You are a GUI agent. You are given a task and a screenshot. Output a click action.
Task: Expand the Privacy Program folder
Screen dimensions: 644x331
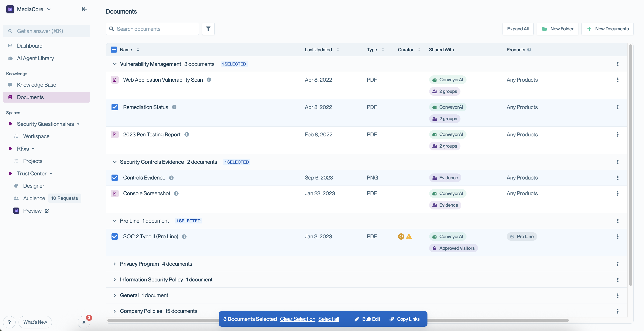pyautogui.click(x=115, y=264)
